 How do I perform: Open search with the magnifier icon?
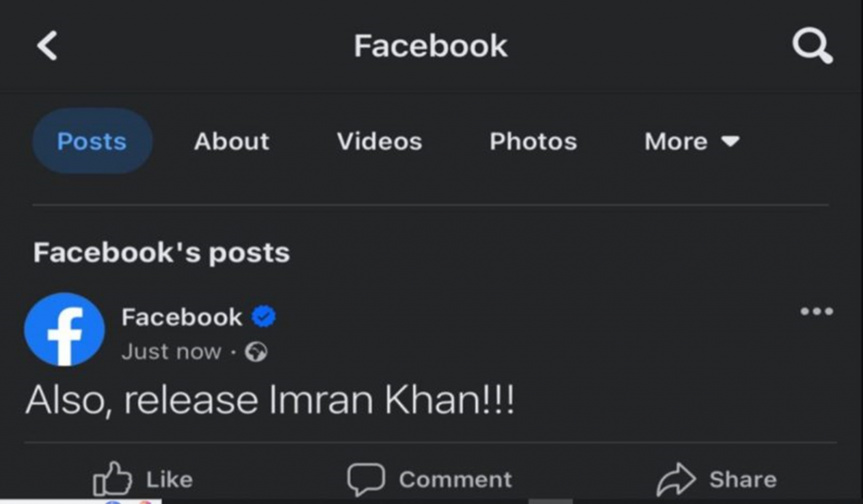pos(812,46)
